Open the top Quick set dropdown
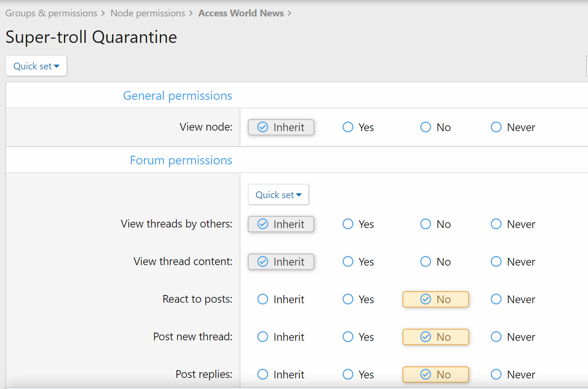Viewport: 588px width, 389px height. coord(36,66)
